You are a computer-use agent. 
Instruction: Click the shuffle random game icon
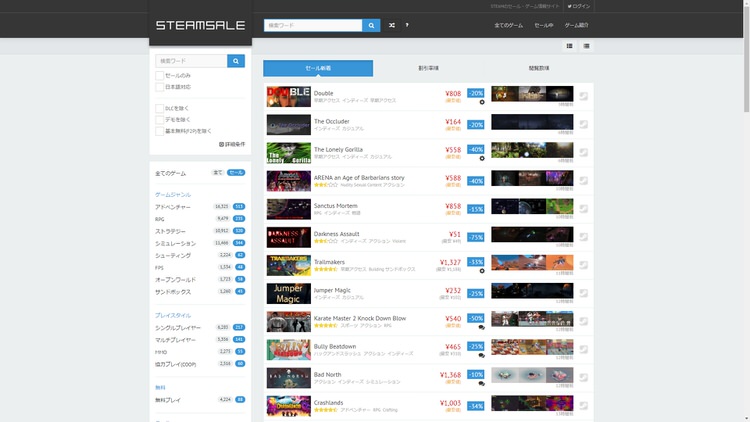point(392,25)
